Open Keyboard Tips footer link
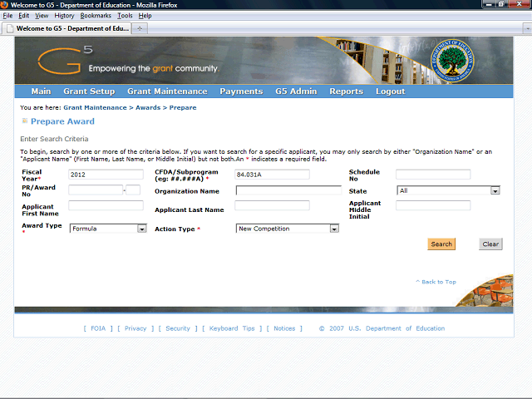 232,328
